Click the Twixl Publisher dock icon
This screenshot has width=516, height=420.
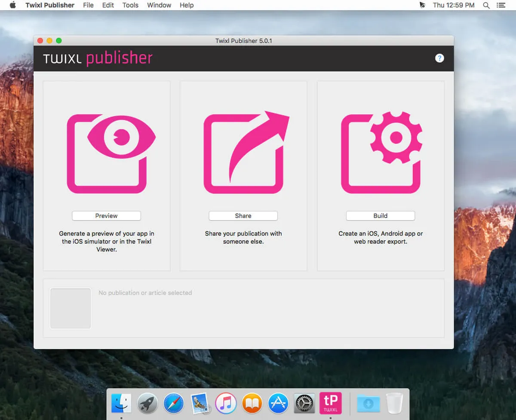click(x=330, y=403)
